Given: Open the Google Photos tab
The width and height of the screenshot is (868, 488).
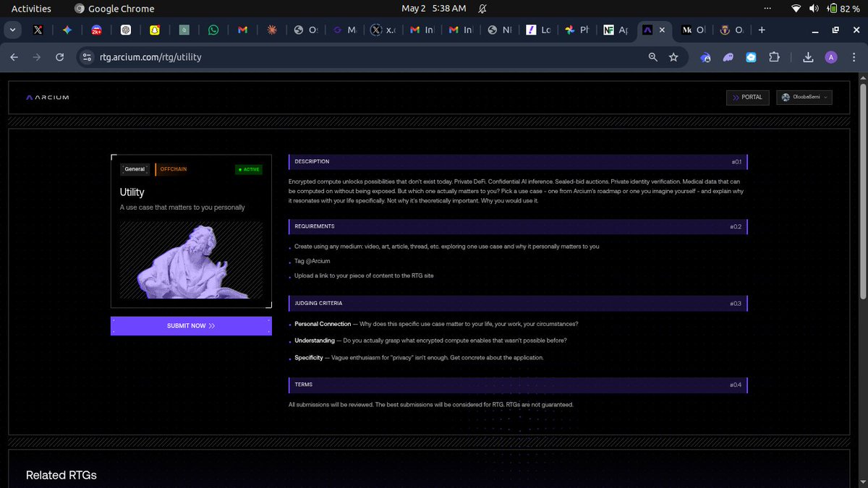Looking at the screenshot, I should (577, 30).
